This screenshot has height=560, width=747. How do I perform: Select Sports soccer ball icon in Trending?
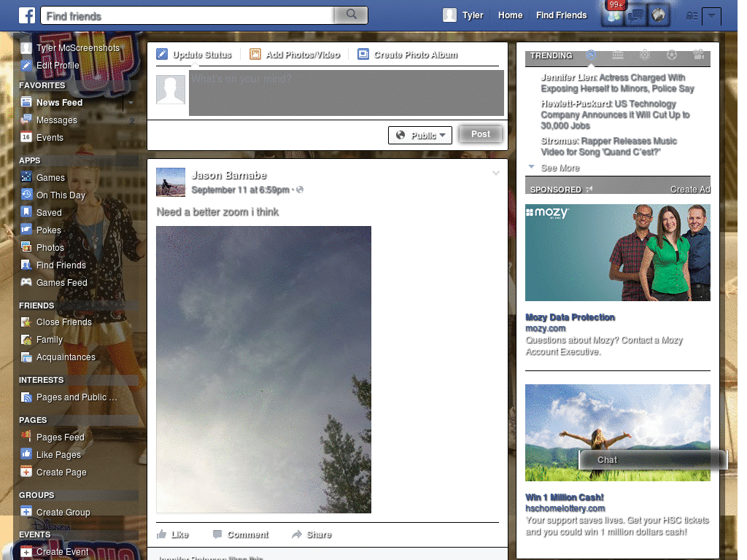click(x=672, y=55)
